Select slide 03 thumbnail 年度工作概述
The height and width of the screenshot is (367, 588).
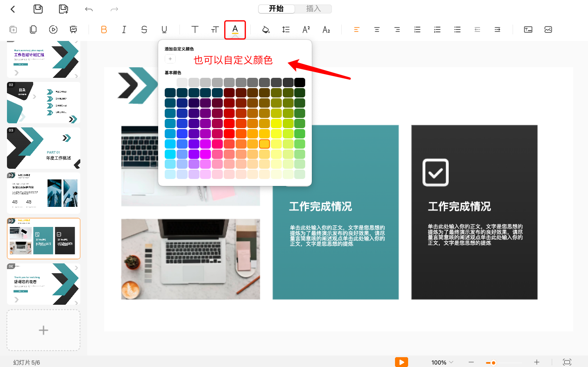coord(43,148)
